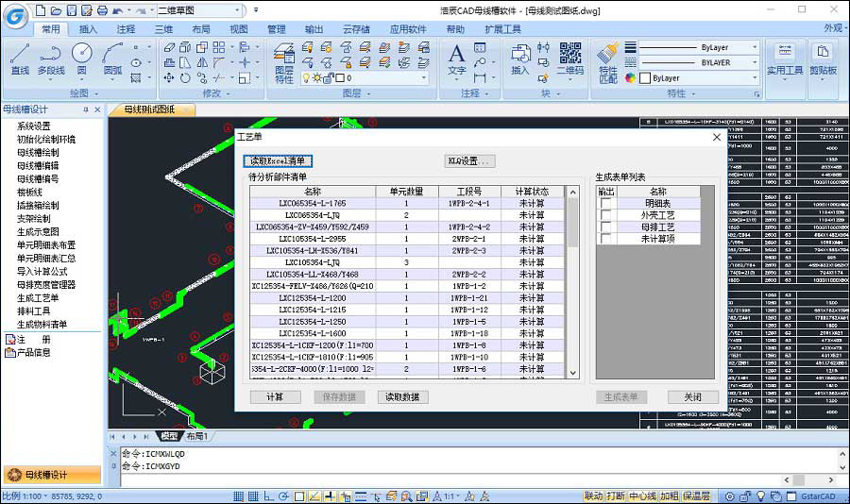Select the 圆弧 arc tool
The width and height of the screenshot is (850, 504).
pos(112,59)
